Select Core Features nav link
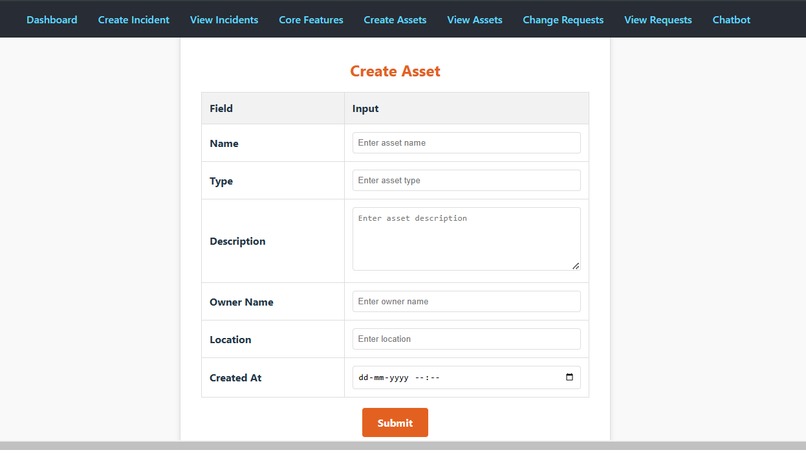The height and width of the screenshot is (461, 806). (311, 20)
